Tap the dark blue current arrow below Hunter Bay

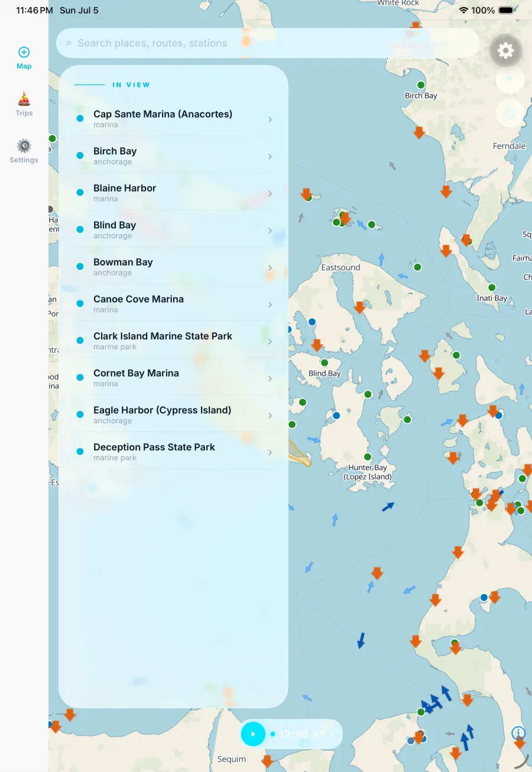click(x=388, y=507)
